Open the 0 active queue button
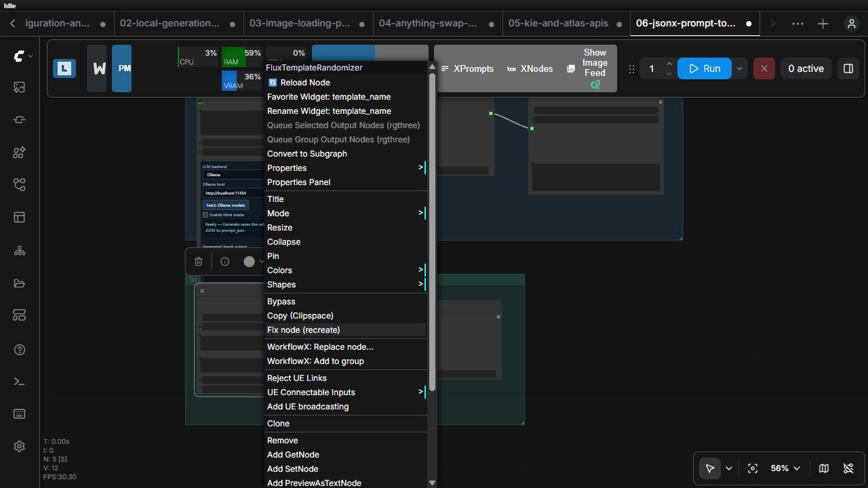 [806, 68]
